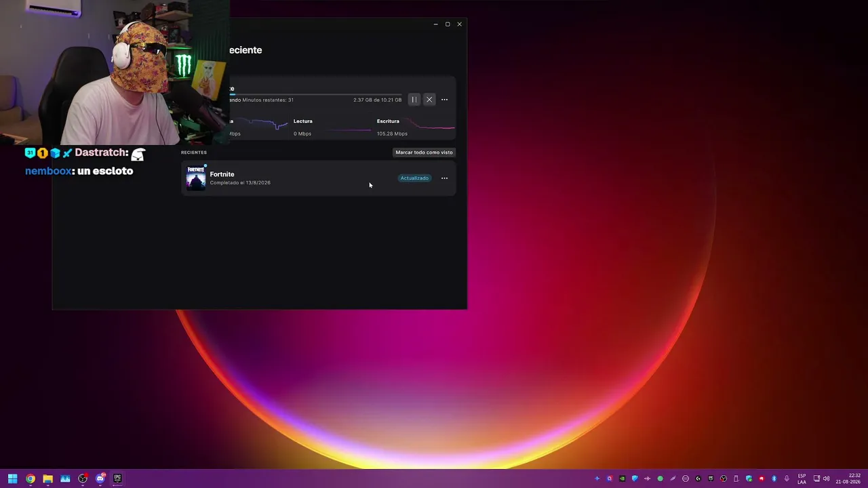Viewport: 868px width, 488px height.
Task: Click the feather pen tray icon
Action: click(673, 479)
